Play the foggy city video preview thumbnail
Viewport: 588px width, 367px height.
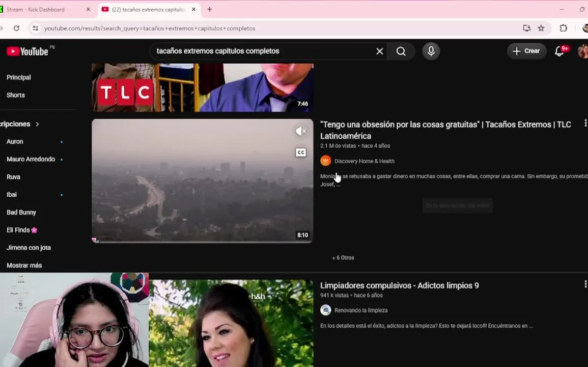203,180
